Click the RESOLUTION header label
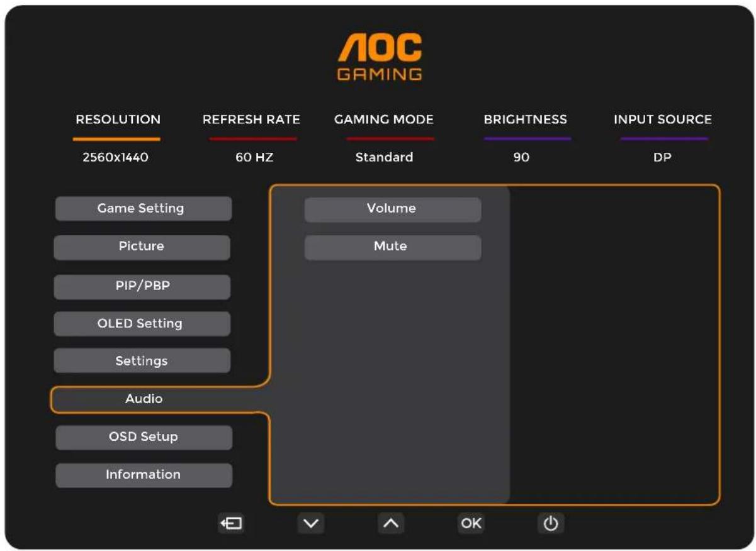This screenshot has height=551, width=756. (118, 120)
